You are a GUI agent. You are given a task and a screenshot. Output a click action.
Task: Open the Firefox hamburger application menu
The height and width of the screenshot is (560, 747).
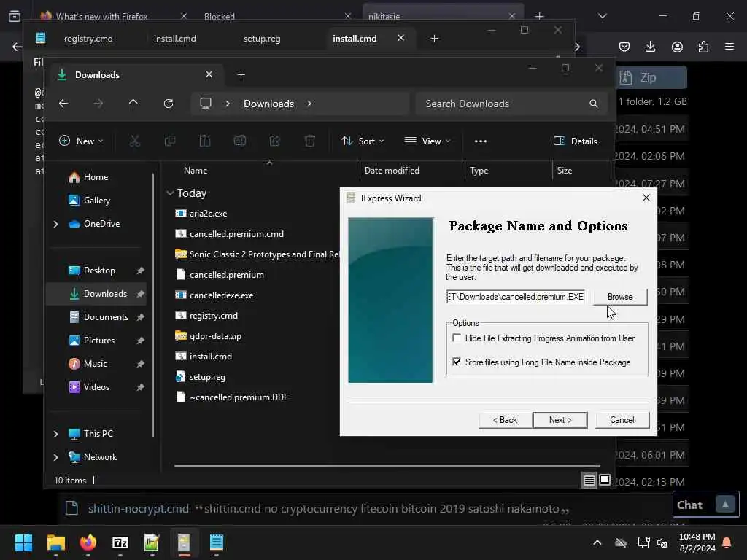pos(729,47)
